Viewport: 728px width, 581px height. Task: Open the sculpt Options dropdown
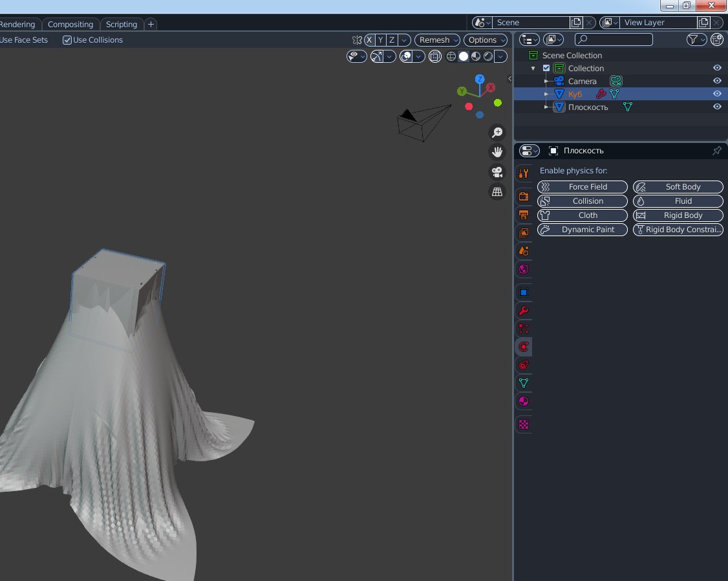(485, 40)
